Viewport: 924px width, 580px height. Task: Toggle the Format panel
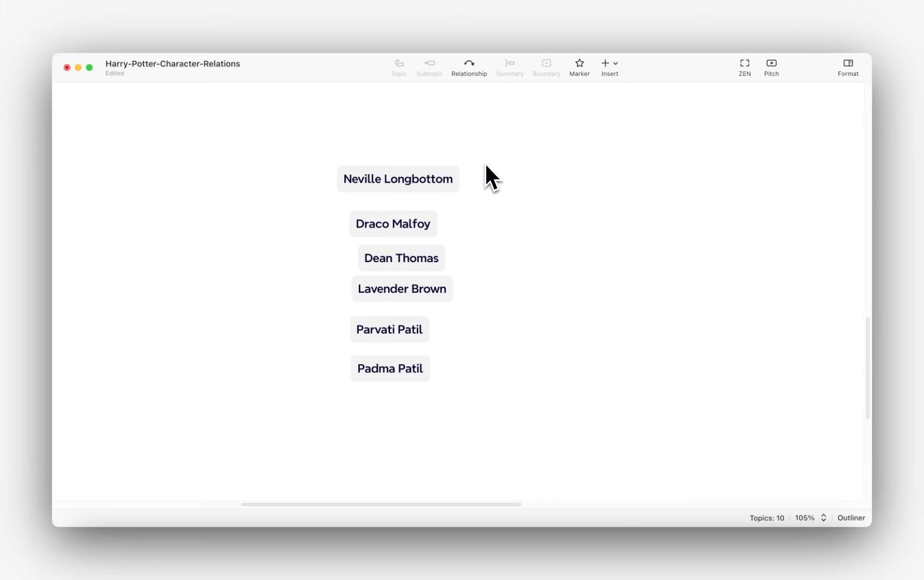(848, 68)
